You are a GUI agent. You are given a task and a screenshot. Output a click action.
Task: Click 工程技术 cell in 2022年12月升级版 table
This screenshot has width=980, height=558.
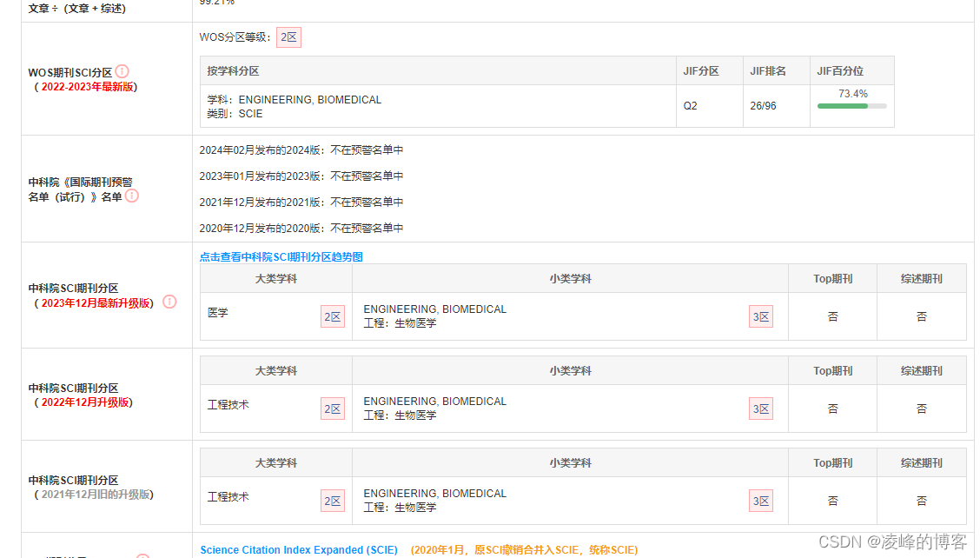point(228,405)
